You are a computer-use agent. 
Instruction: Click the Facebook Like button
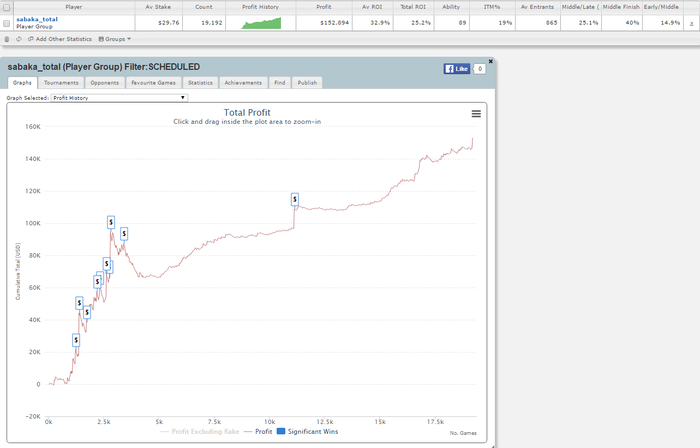click(x=457, y=69)
